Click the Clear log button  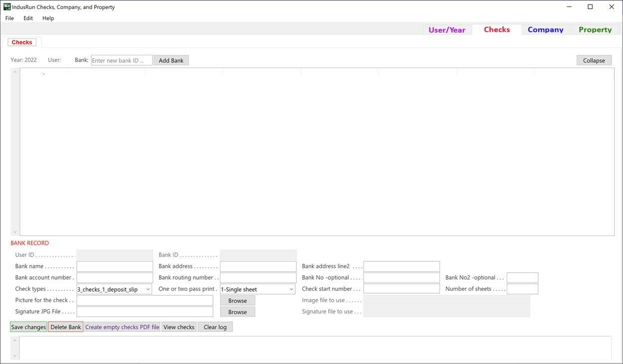(x=215, y=327)
